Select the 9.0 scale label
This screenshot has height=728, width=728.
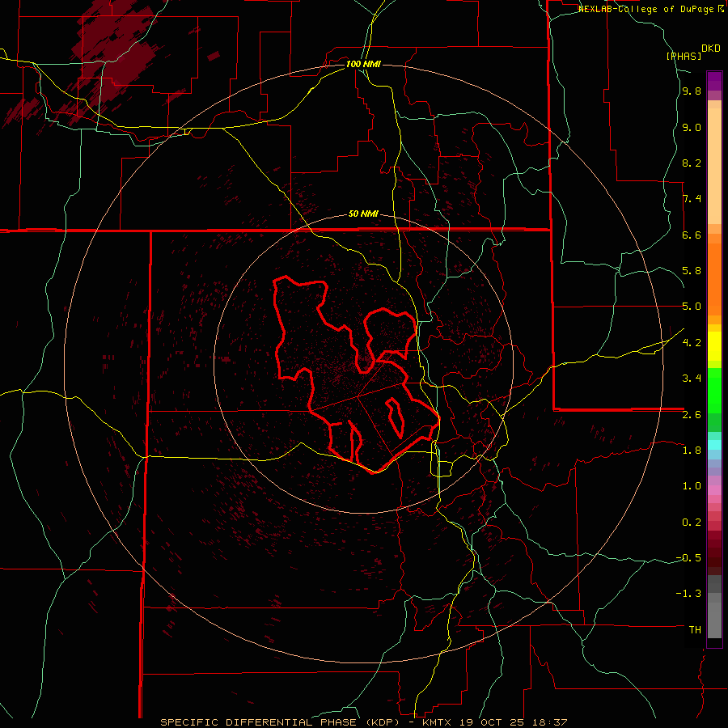coord(692,128)
